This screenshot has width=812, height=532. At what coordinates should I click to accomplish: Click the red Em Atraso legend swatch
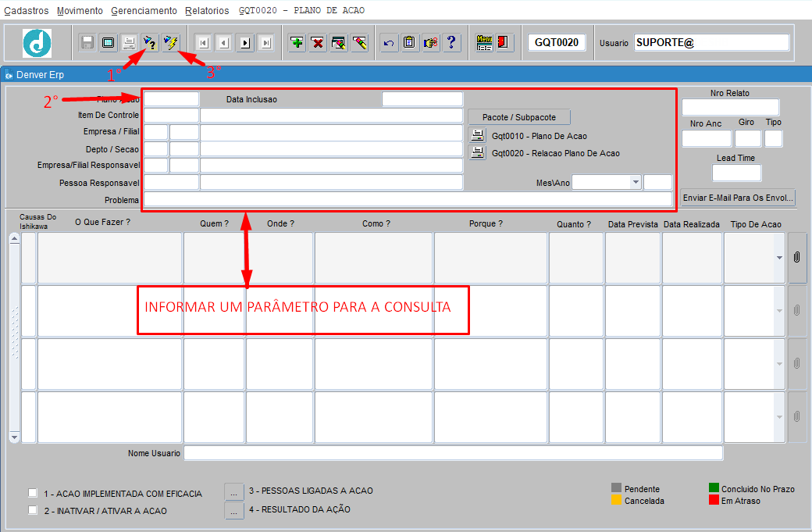click(714, 499)
